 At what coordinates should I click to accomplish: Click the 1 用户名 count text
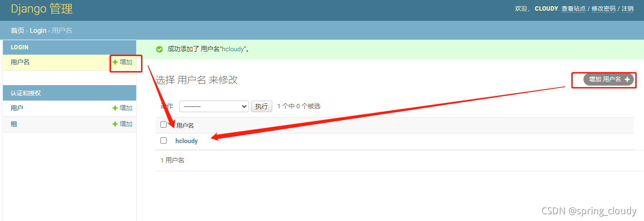(x=173, y=160)
